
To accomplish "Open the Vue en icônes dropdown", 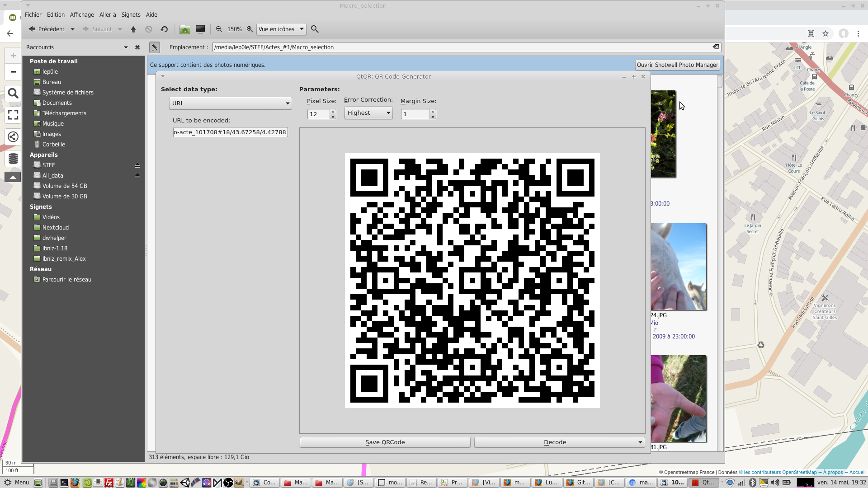I will [x=281, y=29].
